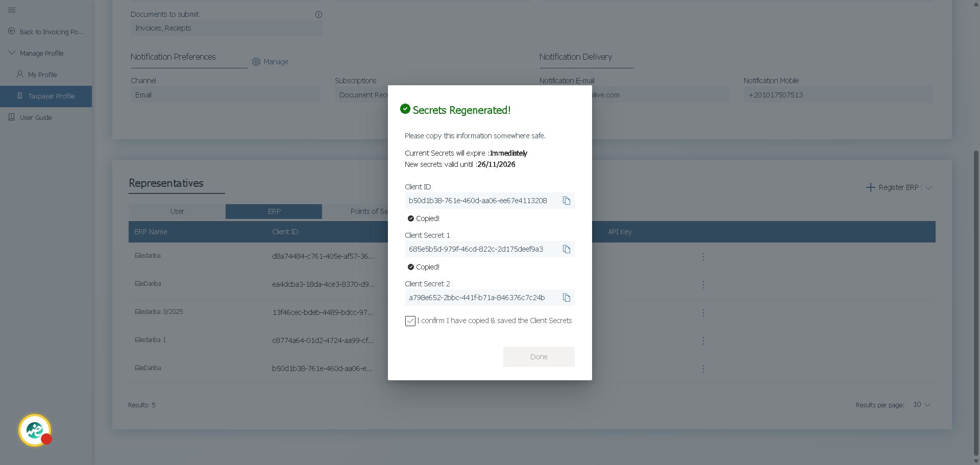Image resolution: width=980 pixels, height=465 pixels.
Task: Click client ID d8a74484-c761-405e-af57-36...
Action: tap(323, 256)
